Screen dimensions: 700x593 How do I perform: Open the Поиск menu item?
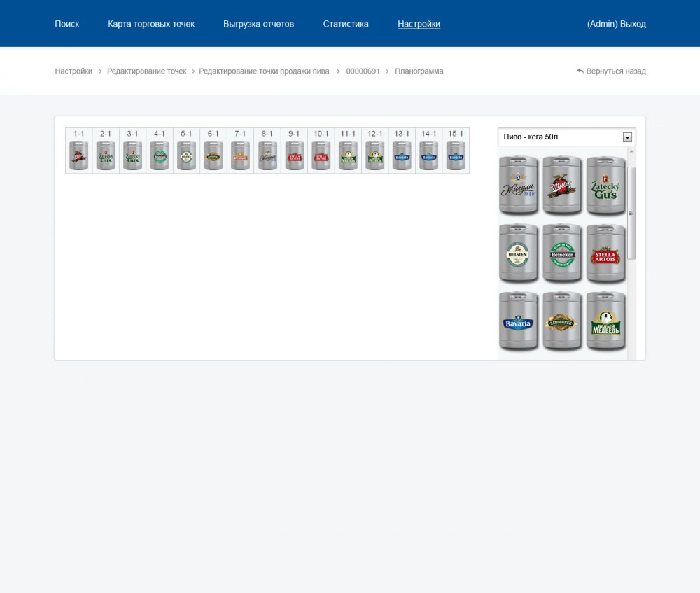(x=67, y=24)
